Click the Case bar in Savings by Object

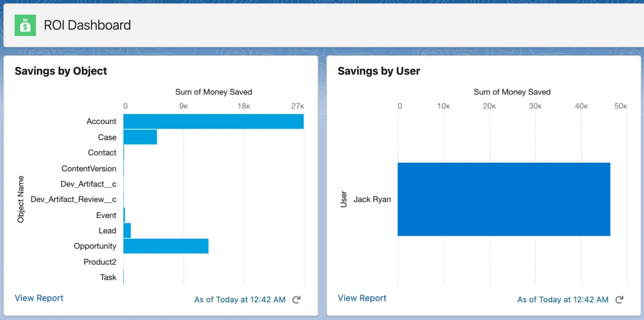click(140, 137)
